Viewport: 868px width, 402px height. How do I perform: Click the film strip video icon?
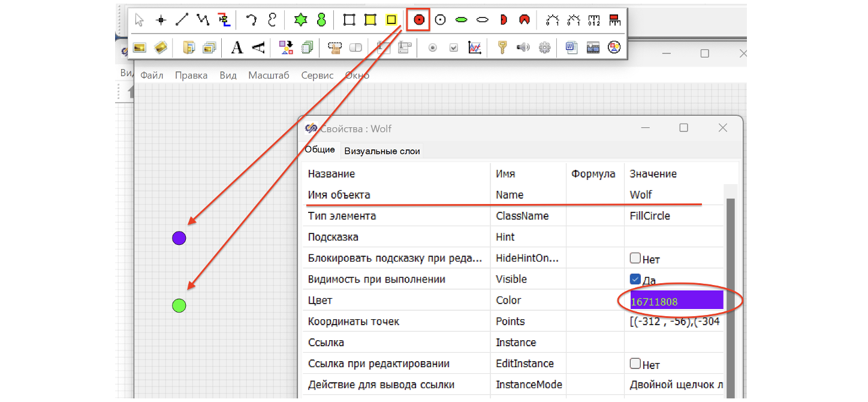[x=593, y=47]
